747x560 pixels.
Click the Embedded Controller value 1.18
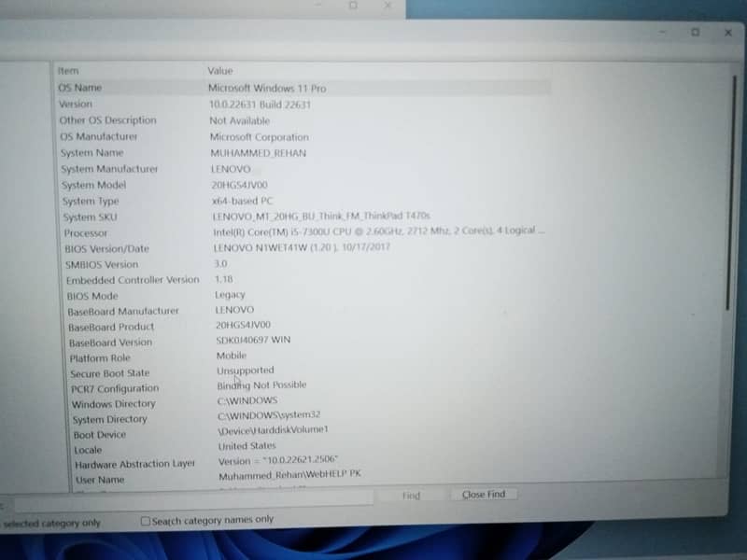[x=224, y=279]
